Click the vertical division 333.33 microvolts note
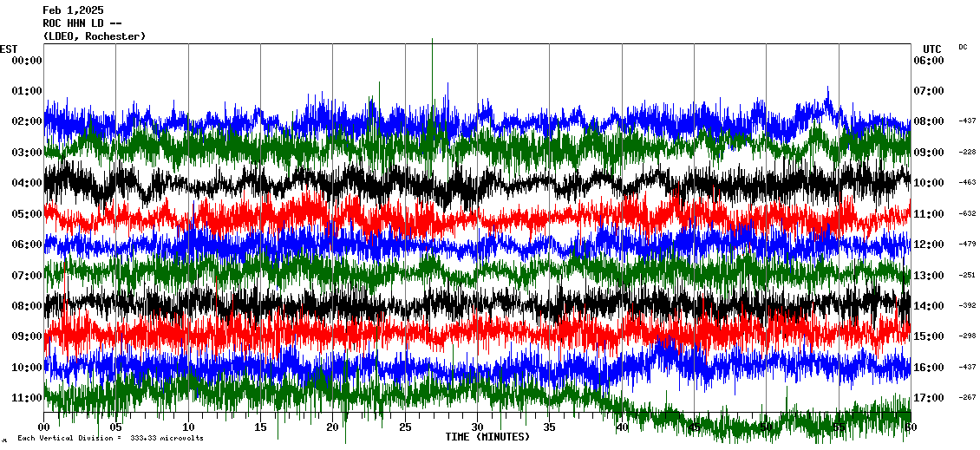The image size is (980, 450). pyautogui.click(x=110, y=439)
